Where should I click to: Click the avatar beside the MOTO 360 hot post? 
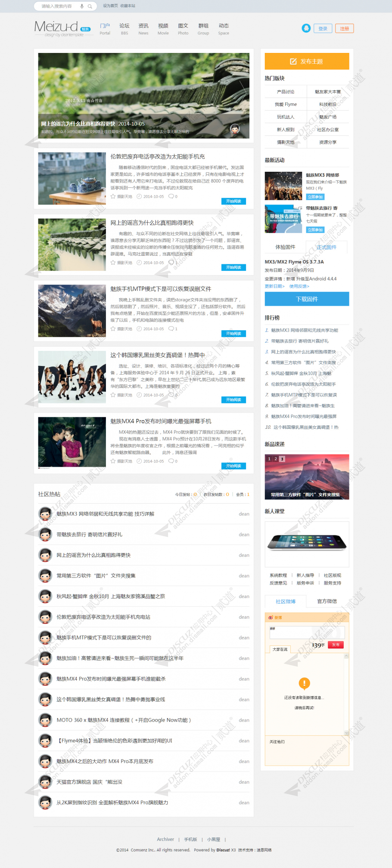pos(45,720)
